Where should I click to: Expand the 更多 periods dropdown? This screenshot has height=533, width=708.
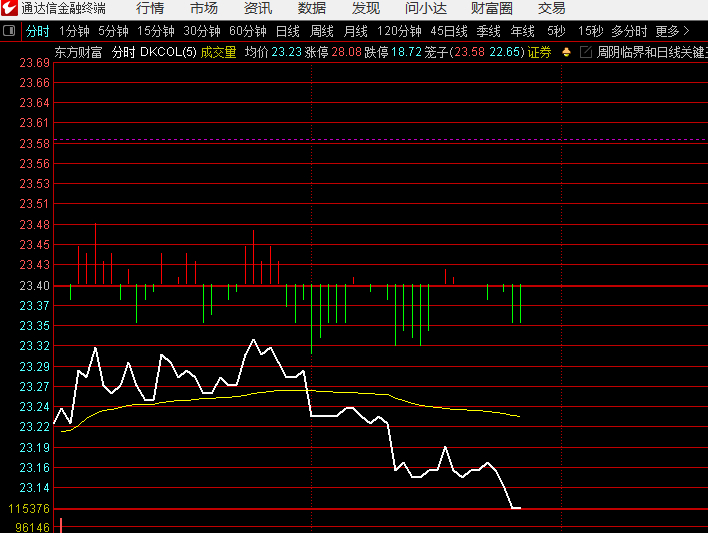point(672,31)
